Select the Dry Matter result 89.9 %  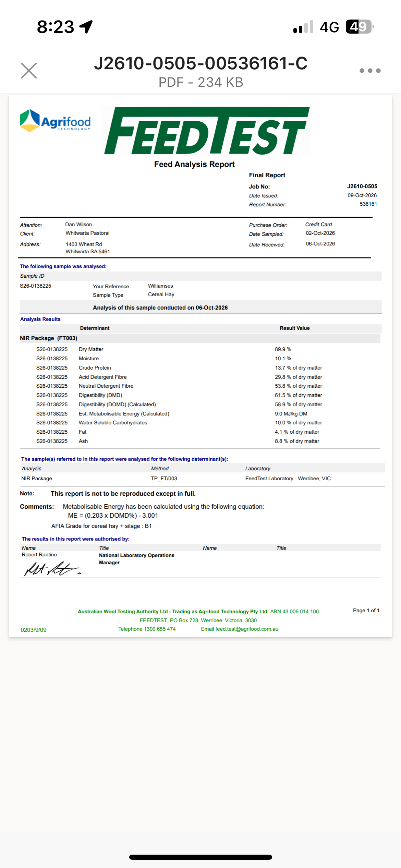[x=283, y=349]
